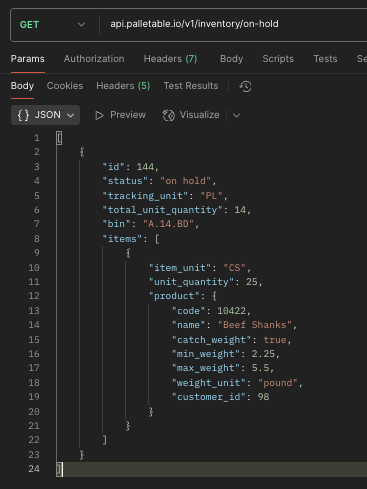This screenshot has height=489, width=367.
Task: Open the Scripts tab
Action: pyautogui.click(x=278, y=59)
